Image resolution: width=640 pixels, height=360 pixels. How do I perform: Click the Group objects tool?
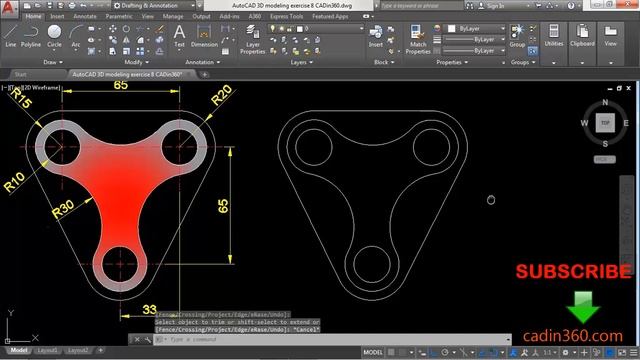tap(517, 36)
